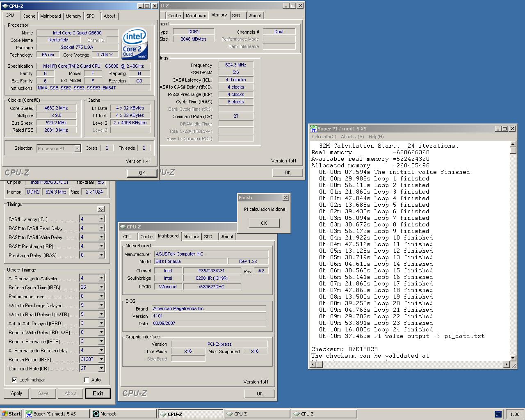Open the Act. to Act. Delayed (tRRD) dropdown
The width and height of the screenshot is (525, 420).
(x=101, y=323)
